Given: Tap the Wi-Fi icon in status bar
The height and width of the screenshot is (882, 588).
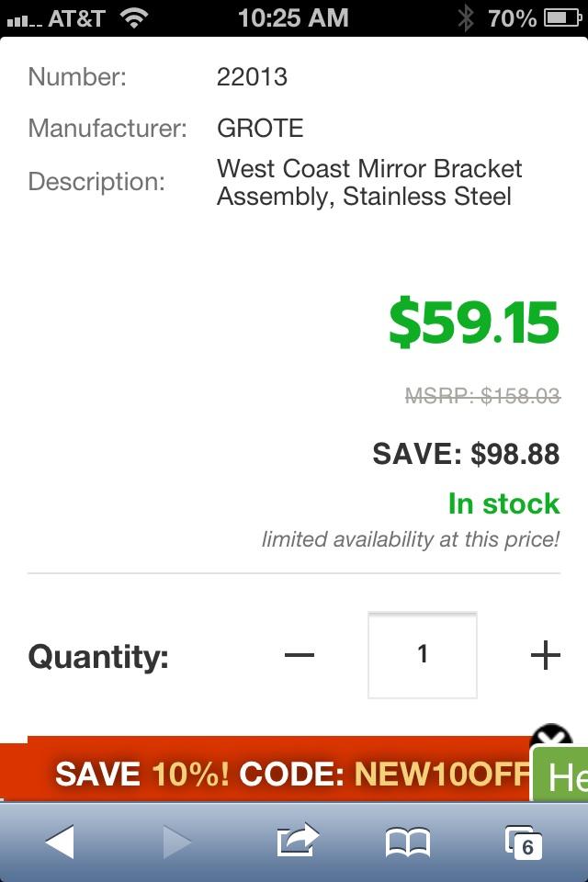Looking at the screenshot, I should tap(134, 17).
